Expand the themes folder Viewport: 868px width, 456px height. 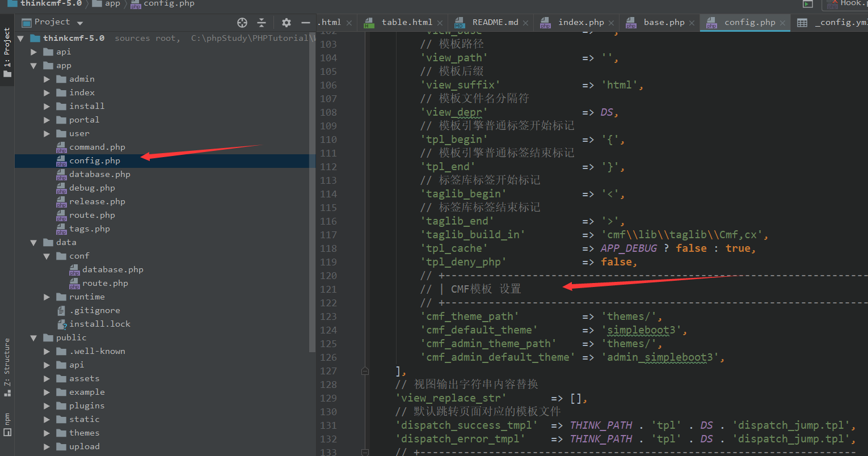[47, 433]
